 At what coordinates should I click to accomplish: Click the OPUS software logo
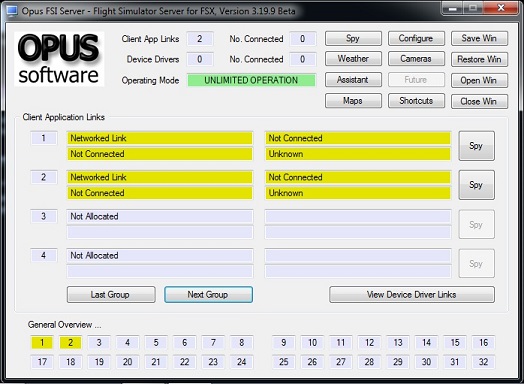point(59,59)
